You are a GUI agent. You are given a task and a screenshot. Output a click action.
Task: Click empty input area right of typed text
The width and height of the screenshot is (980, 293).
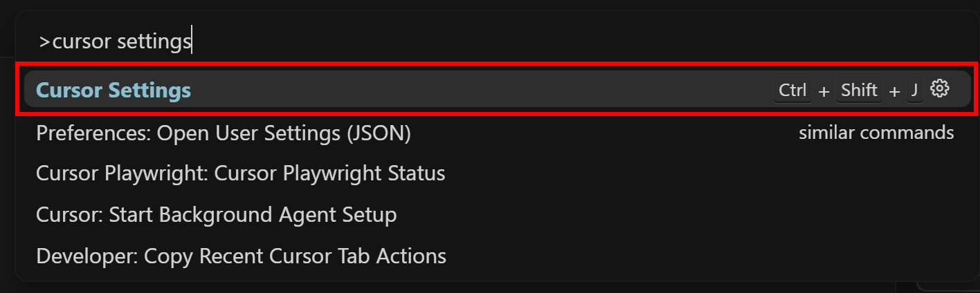(x=554, y=41)
